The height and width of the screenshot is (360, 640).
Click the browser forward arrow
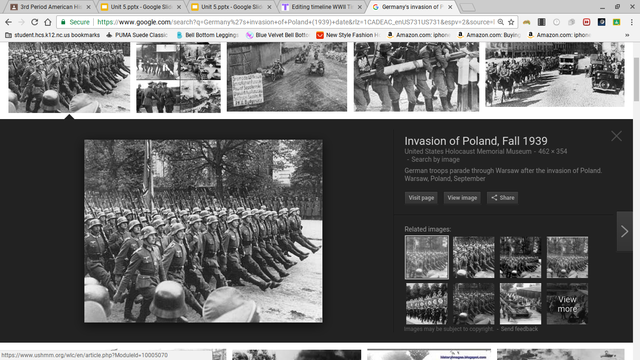click(21, 22)
